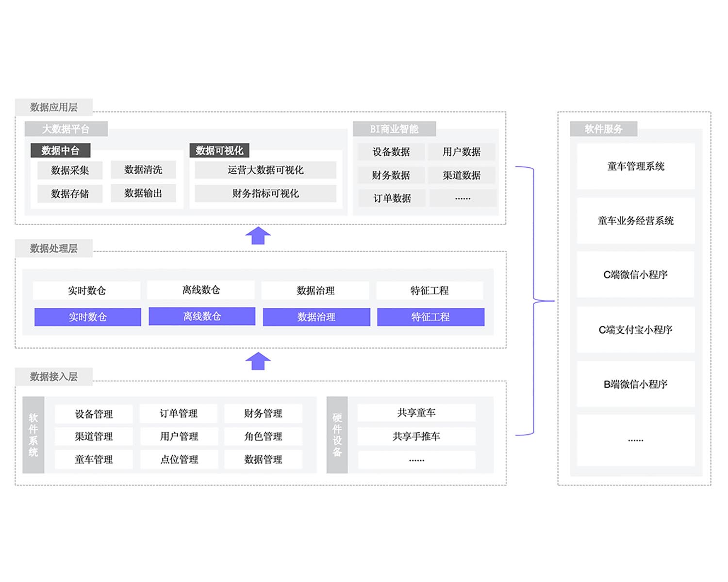Select the 数据管理 box
The height and width of the screenshot is (582, 728).
263,459
